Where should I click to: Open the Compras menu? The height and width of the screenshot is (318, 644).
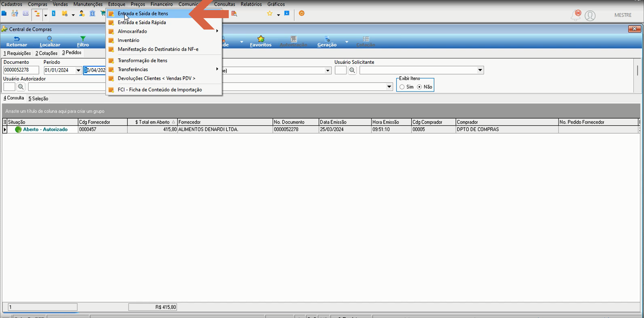38,4
